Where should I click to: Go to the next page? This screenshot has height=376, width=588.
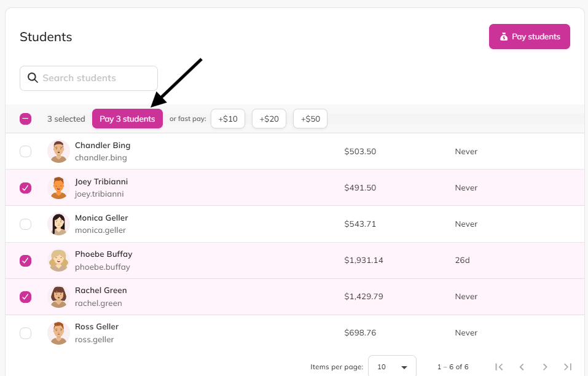click(x=545, y=367)
